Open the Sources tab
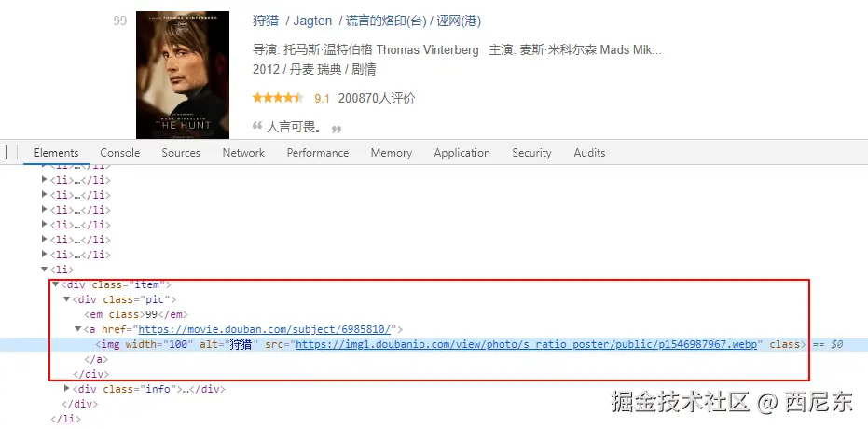868x429 pixels. pyautogui.click(x=181, y=153)
